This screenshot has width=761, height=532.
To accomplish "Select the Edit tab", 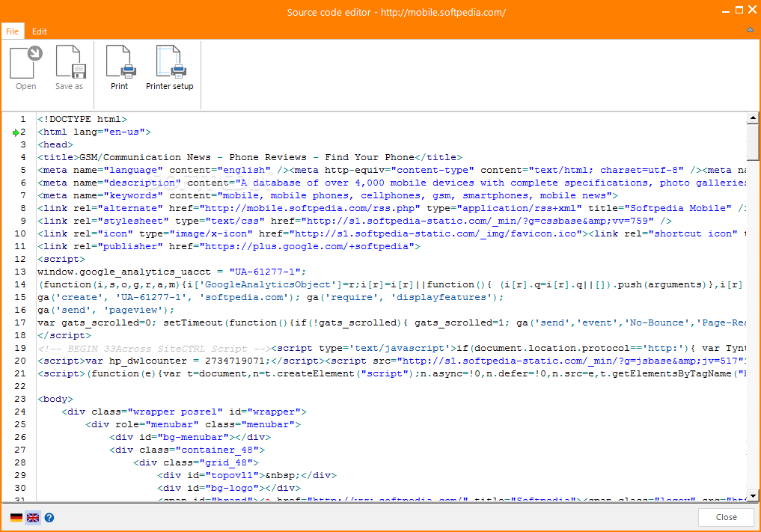I will 40,31.
